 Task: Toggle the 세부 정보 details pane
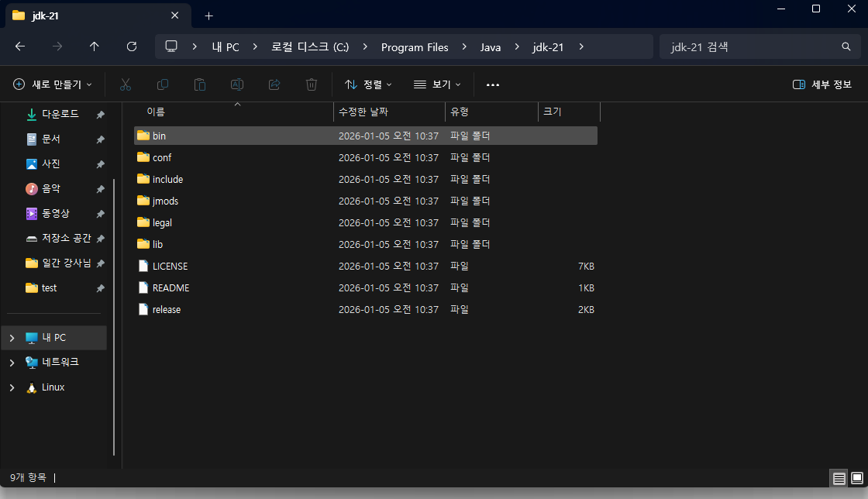(x=822, y=84)
